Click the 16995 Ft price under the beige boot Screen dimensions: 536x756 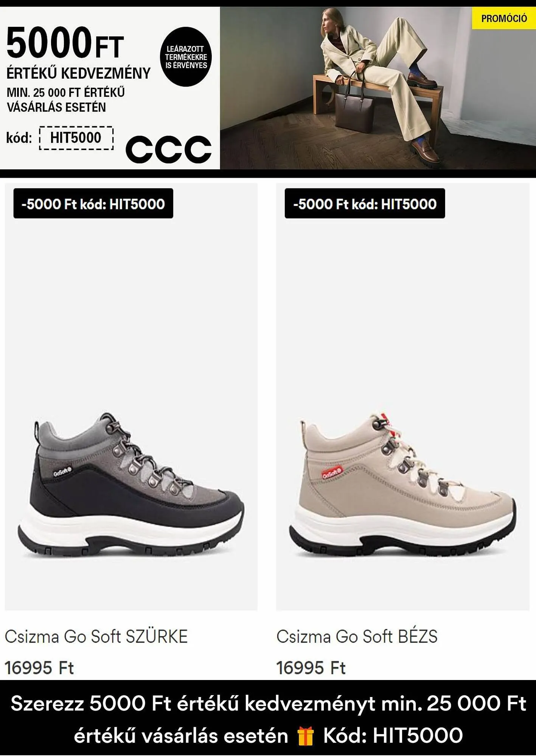point(311,668)
